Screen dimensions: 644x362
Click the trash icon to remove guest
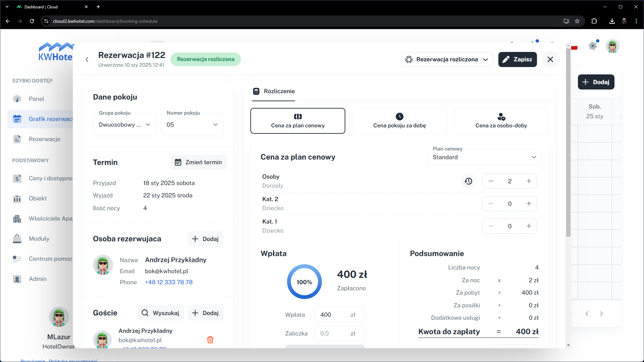click(x=210, y=340)
